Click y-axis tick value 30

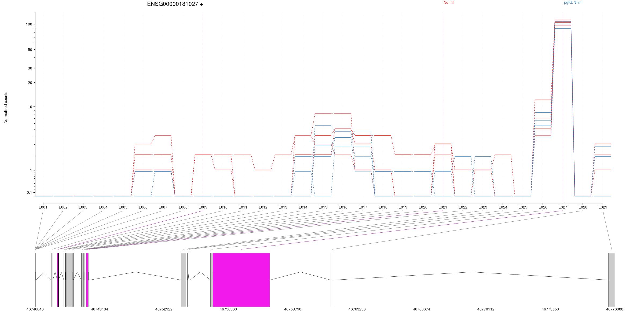click(30, 68)
